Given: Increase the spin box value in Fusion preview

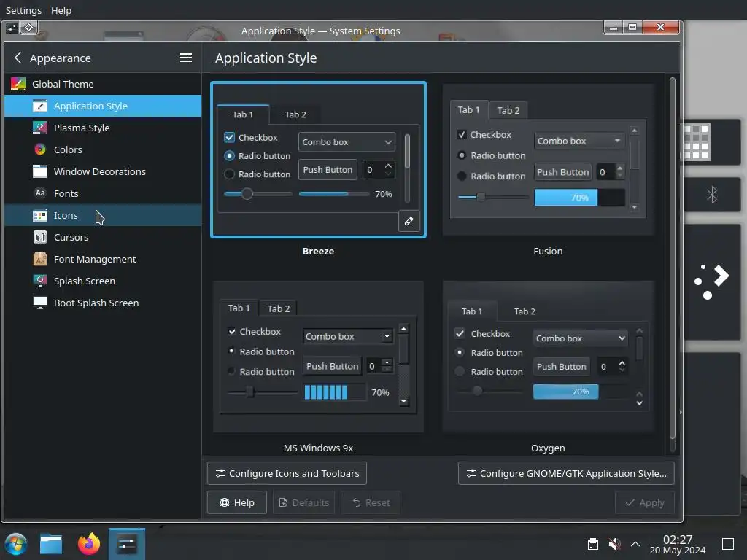Looking at the screenshot, I should tap(619, 168).
